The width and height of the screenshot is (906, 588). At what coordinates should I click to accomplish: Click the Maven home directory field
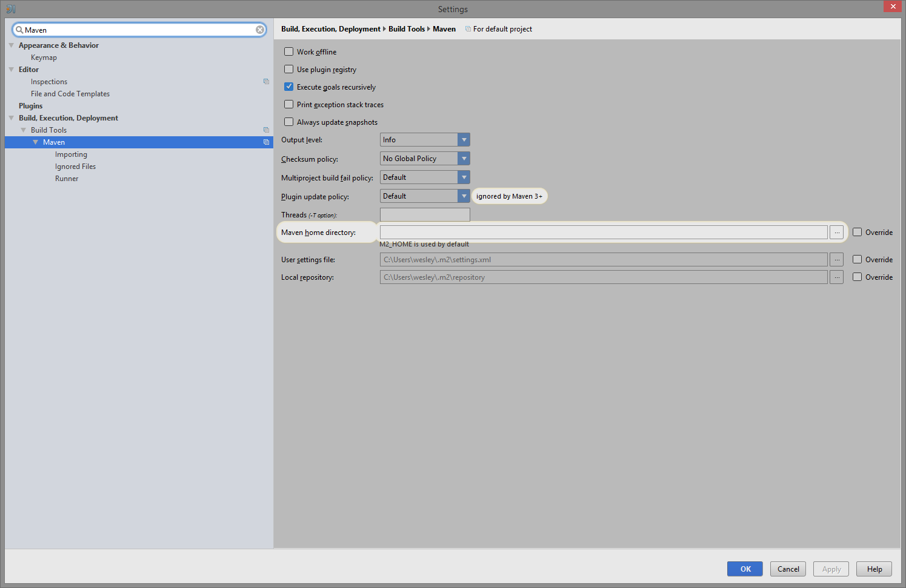click(x=604, y=233)
